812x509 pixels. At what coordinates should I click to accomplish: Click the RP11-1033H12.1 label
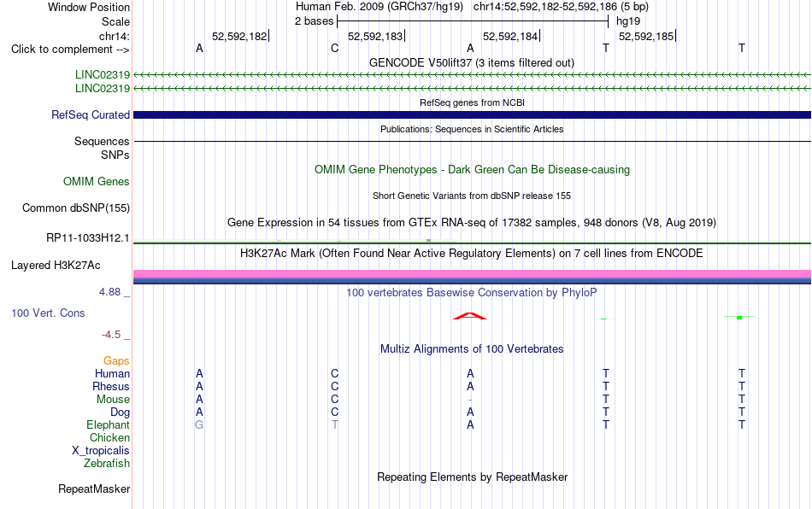click(87, 238)
